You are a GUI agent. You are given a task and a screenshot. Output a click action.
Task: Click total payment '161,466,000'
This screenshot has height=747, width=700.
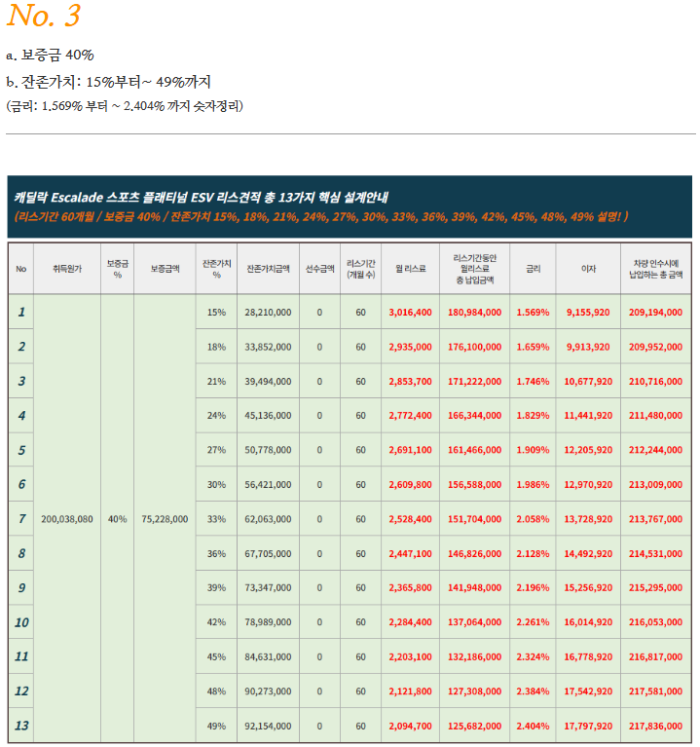(475, 450)
